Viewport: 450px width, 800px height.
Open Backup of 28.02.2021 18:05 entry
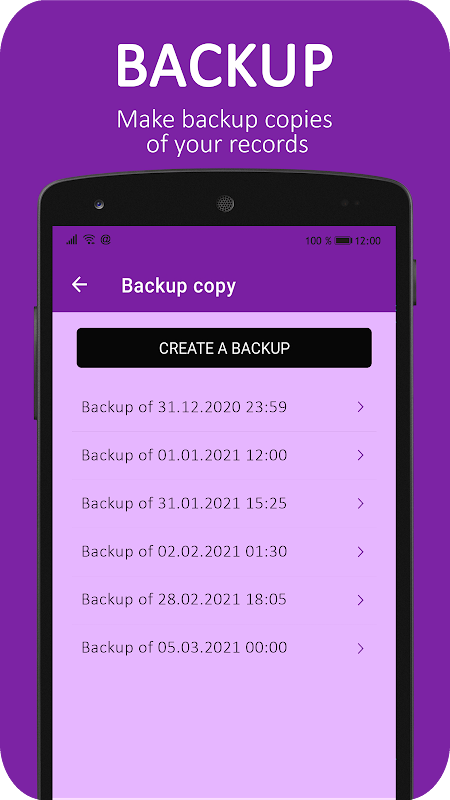tap(224, 599)
